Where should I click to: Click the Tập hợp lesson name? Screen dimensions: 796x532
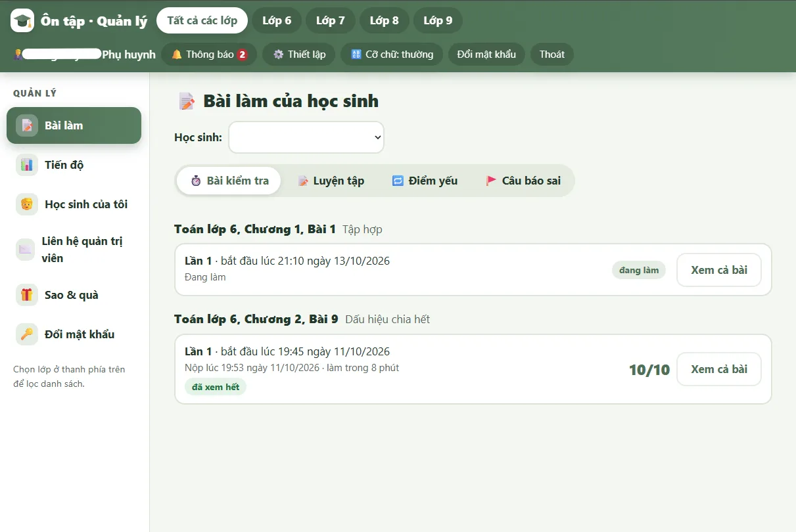point(362,229)
